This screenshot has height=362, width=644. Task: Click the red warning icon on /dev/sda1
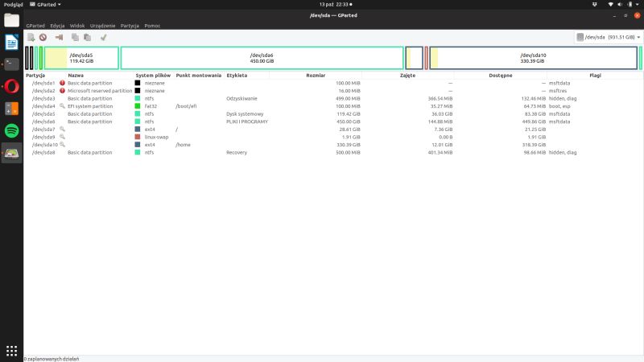tap(62, 83)
